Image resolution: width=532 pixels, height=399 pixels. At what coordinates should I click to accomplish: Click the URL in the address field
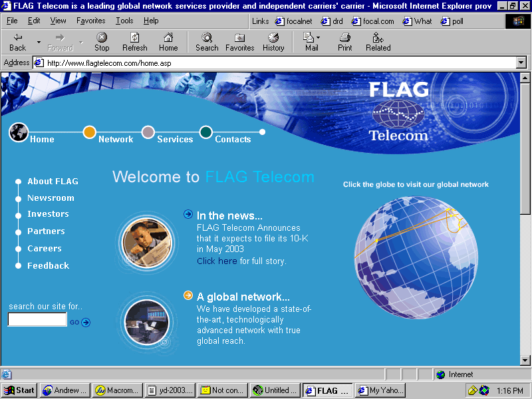coord(109,63)
